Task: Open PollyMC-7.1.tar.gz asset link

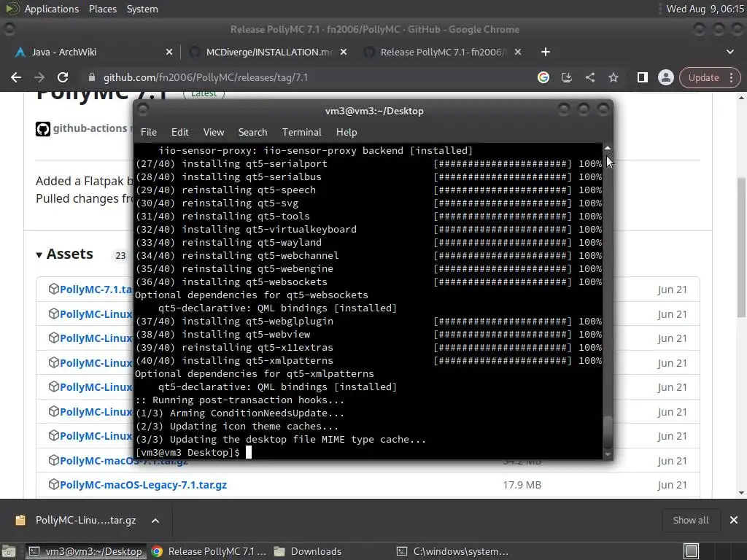Action: pos(96,289)
